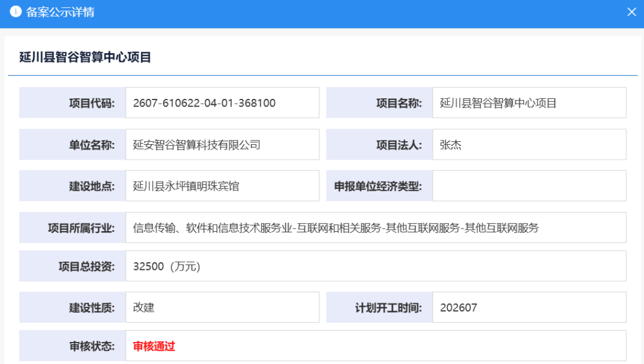The height and width of the screenshot is (364, 644).
Task: Select the 建设性质 field showing 改建
Action: click(222, 307)
